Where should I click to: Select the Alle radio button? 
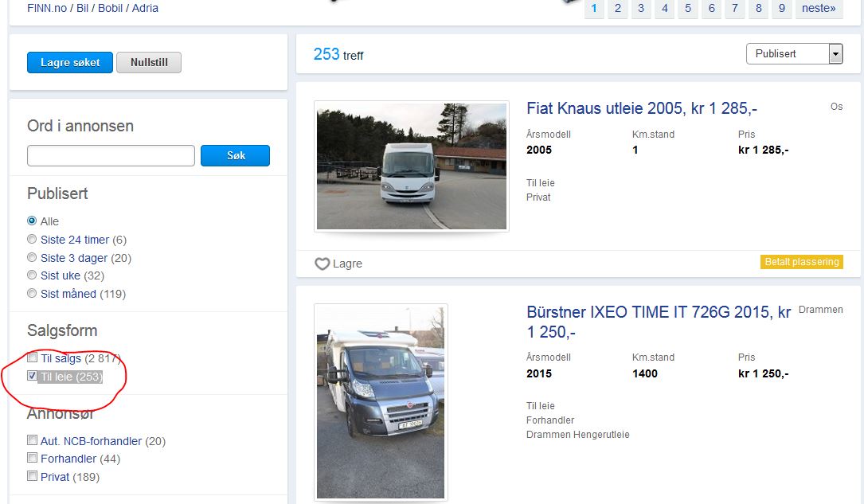tap(32, 221)
